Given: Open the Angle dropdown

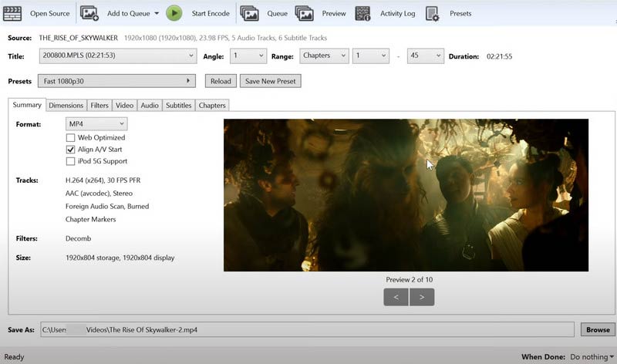Looking at the screenshot, I should pyautogui.click(x=248, y=56).
